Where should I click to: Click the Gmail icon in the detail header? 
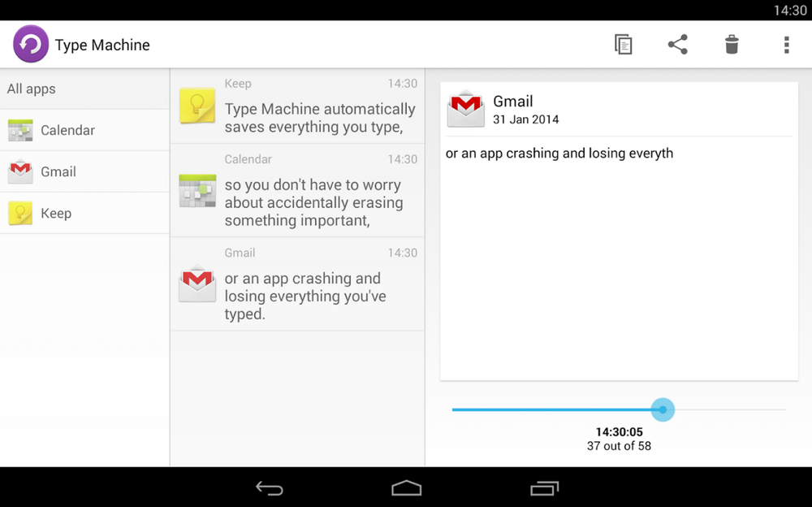pyautogui.click(x=466, y=109)
